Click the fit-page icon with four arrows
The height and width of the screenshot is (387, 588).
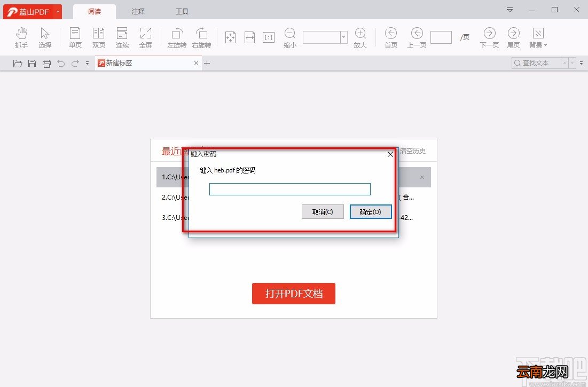[x=230, y=37]
